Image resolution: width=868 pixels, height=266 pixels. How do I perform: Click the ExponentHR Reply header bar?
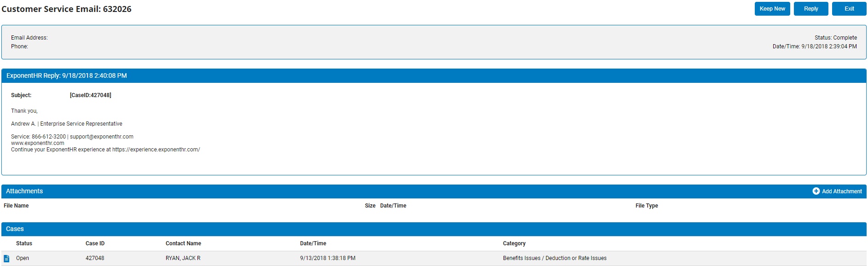click(x=434, y=76)
